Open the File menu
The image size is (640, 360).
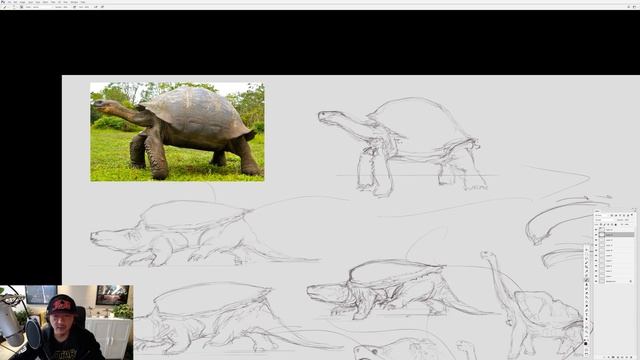[9, 2]
